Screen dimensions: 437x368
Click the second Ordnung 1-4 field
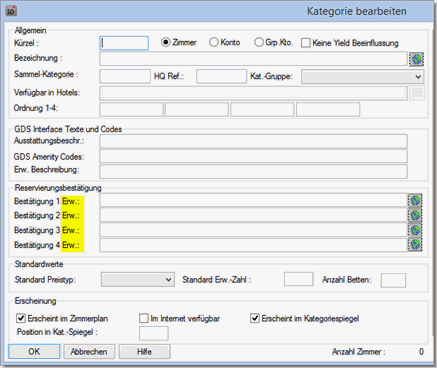click(x=197, y=110)
